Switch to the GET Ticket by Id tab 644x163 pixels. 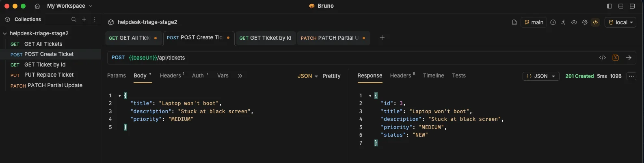pos(266,38)
